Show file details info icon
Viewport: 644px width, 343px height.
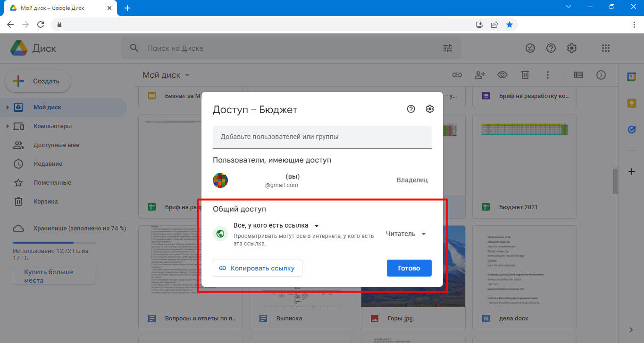tap(601, 75)
